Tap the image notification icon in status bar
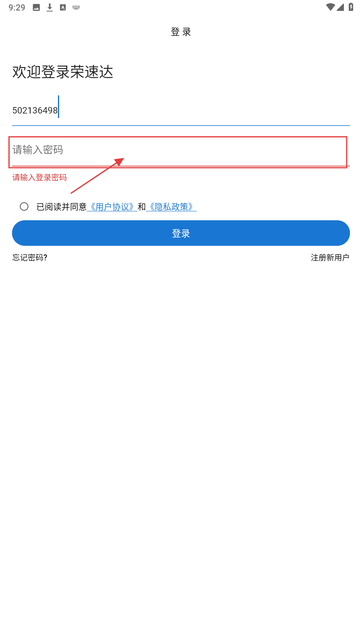The image size is (362, 644). (36, 7)
